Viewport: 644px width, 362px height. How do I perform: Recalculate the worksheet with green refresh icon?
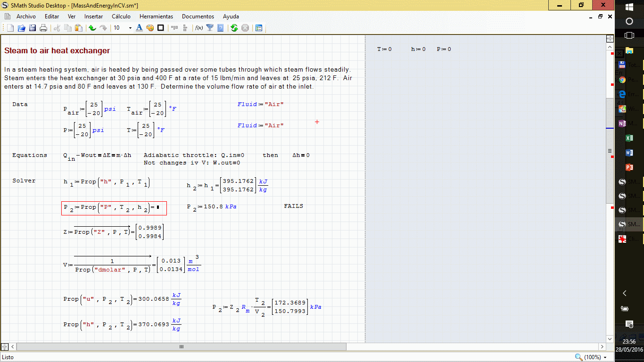click(234, 28)
